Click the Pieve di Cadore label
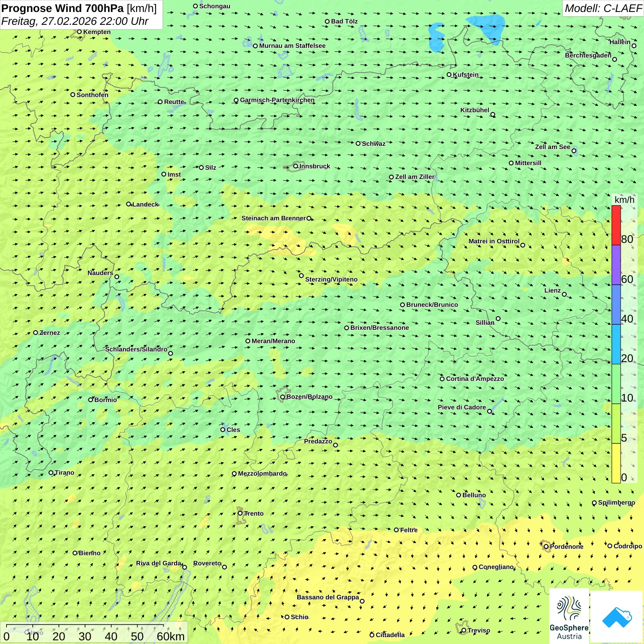644x644 pixels. coord(462,407)
